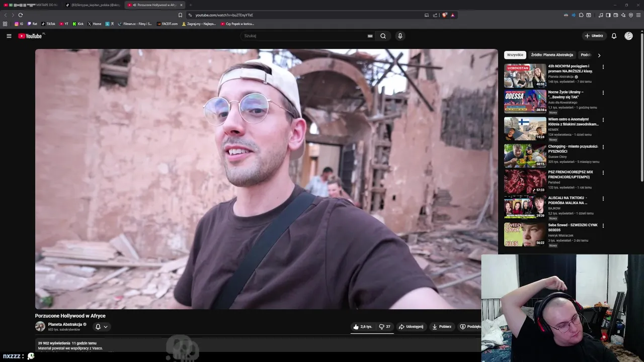Open YouTube notifications bell in header
Image resolution: width=644 pixels, height=362 pixels.
pyautogui.click(x=614, y=36)
